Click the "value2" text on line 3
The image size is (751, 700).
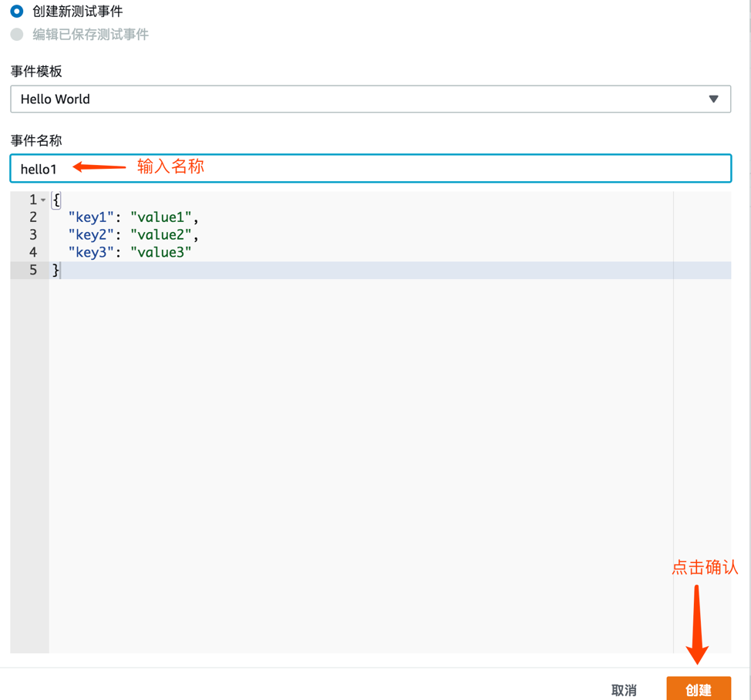(x=161, y=235)
